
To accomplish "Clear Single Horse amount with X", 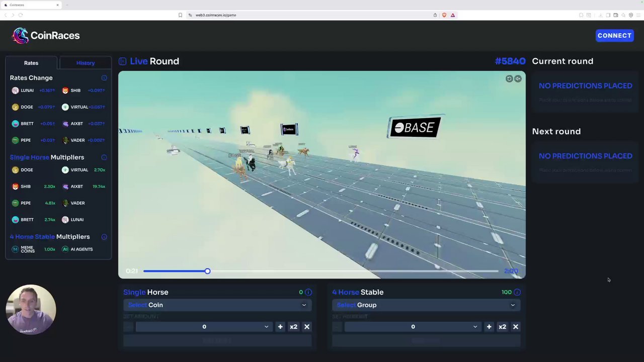I will (307, 327).
